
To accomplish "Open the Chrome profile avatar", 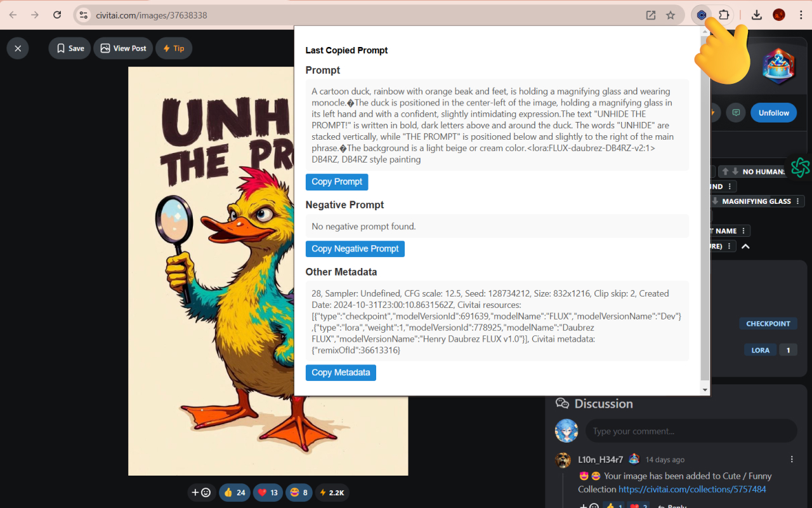I will click(779, 15).
